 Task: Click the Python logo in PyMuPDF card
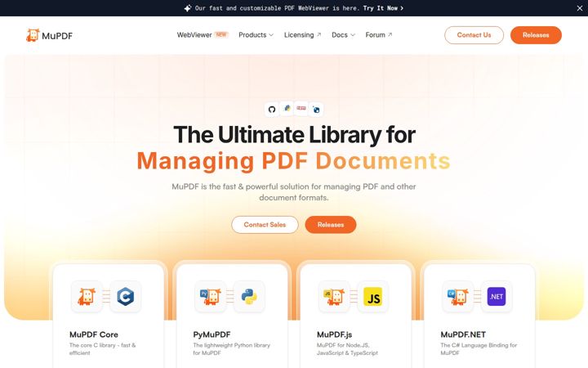tap(249, 297)
